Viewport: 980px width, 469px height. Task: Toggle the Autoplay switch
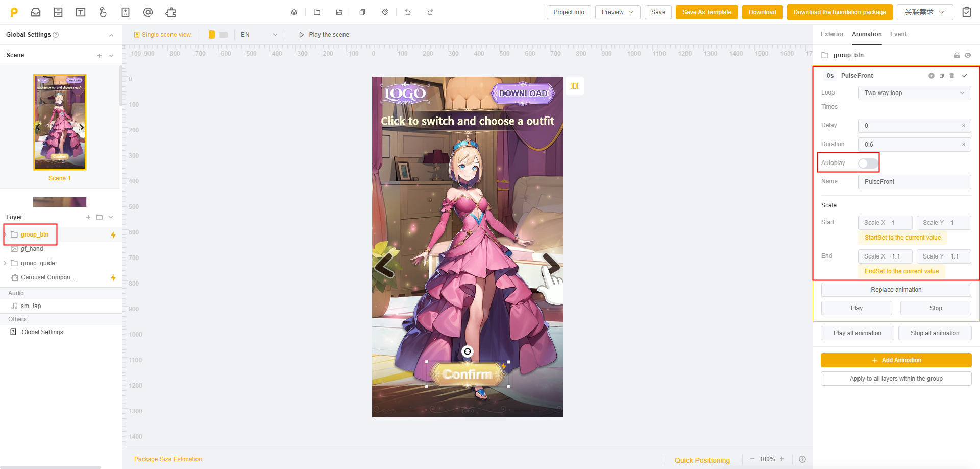868,163
